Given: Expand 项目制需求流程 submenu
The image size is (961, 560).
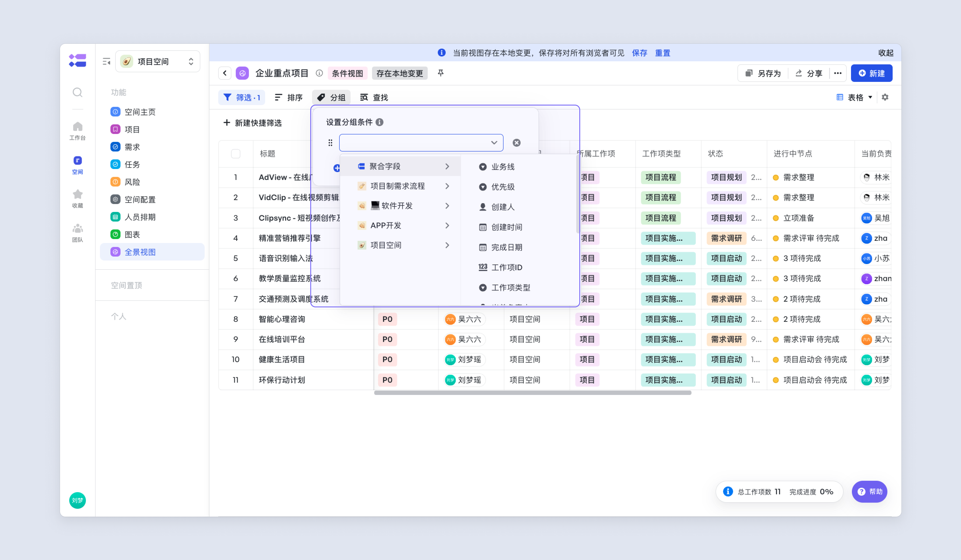Looking at the screenshot, I should [x=400, y=186].
